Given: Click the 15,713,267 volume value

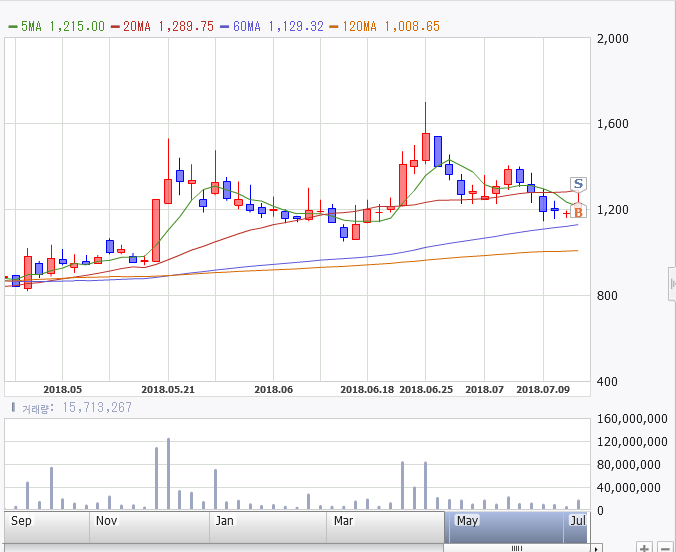Looking at the screenshot, I should 97,408.
